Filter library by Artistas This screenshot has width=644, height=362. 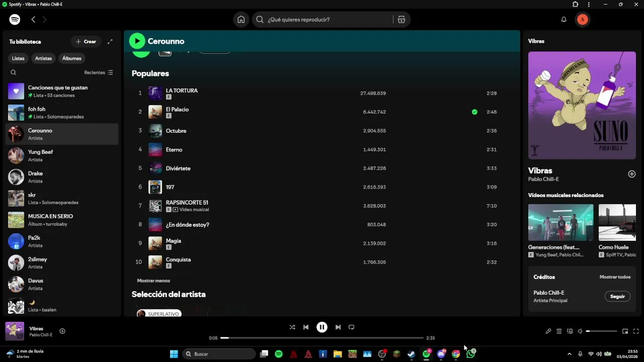[43, 58]
